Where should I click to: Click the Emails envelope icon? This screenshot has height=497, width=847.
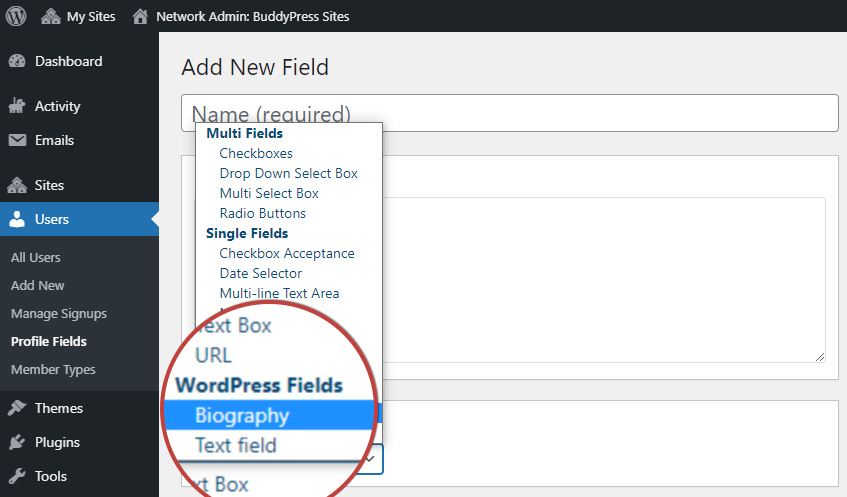click(x=17, y=140)
